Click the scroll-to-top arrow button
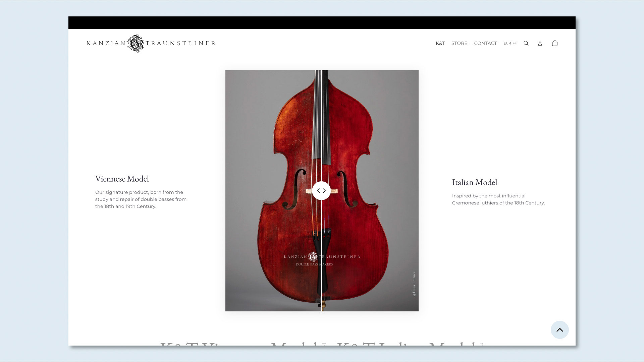This screenshot has height=362, width=644. (559, 330)
